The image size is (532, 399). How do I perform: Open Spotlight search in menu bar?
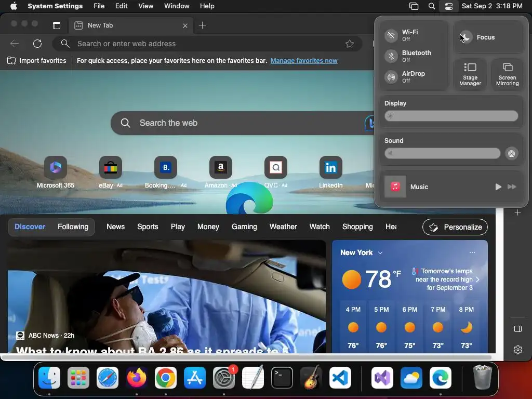(x=432, y=6)
